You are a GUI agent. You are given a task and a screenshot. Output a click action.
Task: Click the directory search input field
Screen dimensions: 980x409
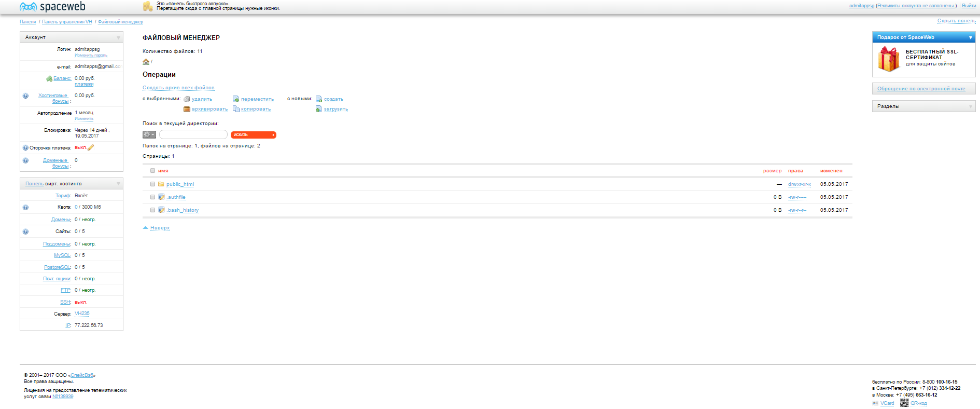click(193, 135)
